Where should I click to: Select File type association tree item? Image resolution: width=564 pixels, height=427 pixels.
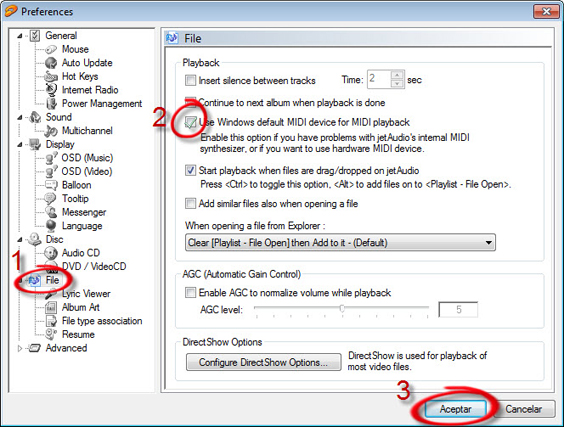point(102,321)
